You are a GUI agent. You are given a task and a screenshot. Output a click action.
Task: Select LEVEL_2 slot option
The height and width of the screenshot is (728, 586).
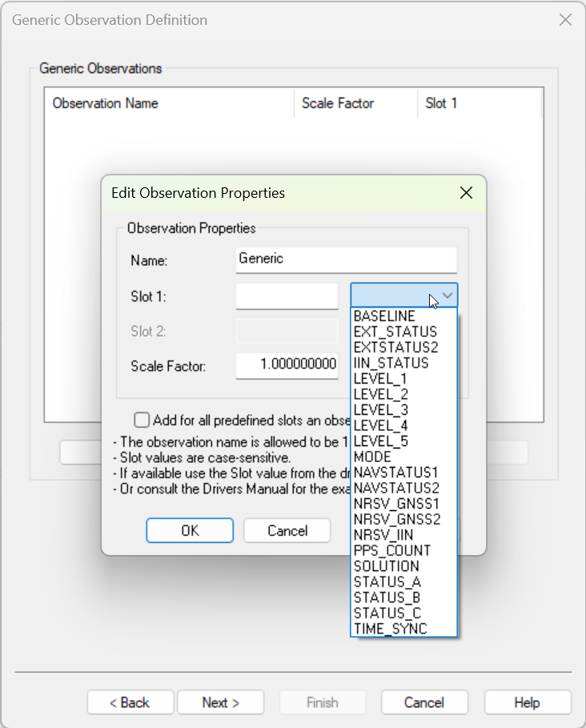(x=403, y=395)
